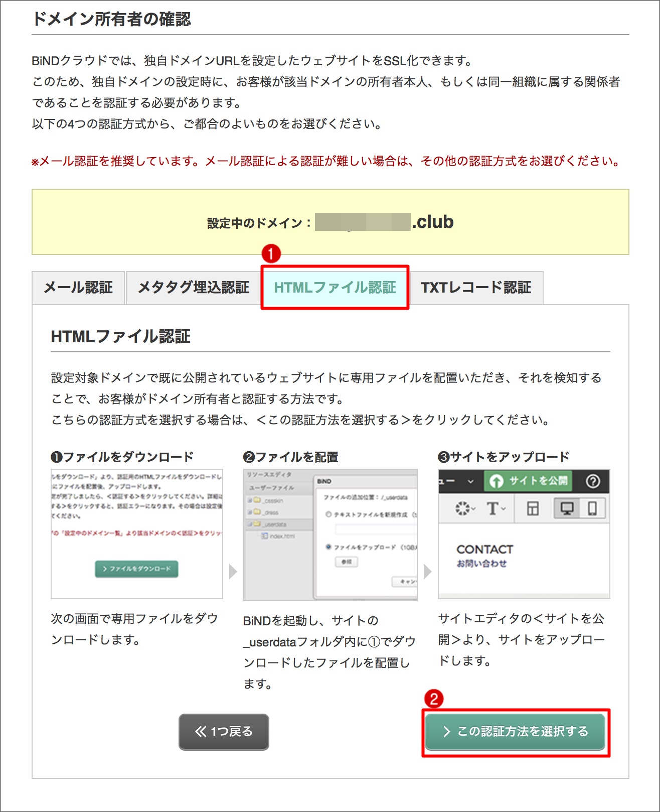Click the ドメイン所有者の確認 heading

coord(111,19)
